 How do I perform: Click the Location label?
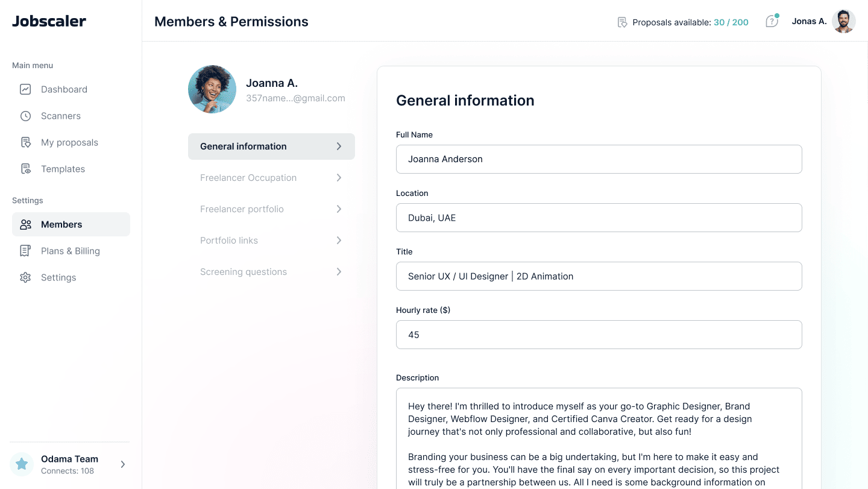coord(412,193)
